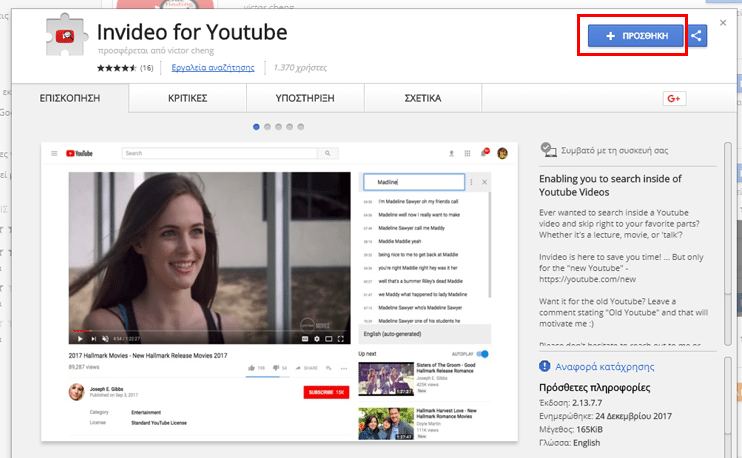Viewport: 742px width, 458px height.
Task: Click the muted volume icon in player
Action: pos(106,339)
